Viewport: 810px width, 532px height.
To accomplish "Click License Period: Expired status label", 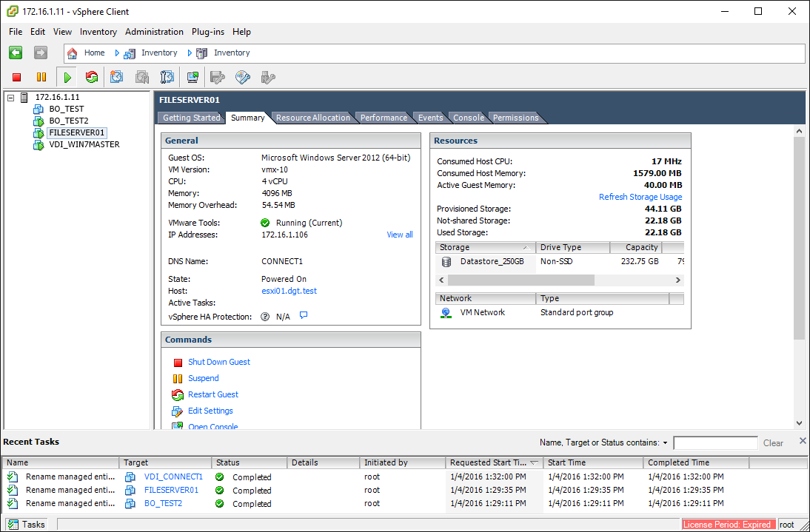I will point(729,525).
